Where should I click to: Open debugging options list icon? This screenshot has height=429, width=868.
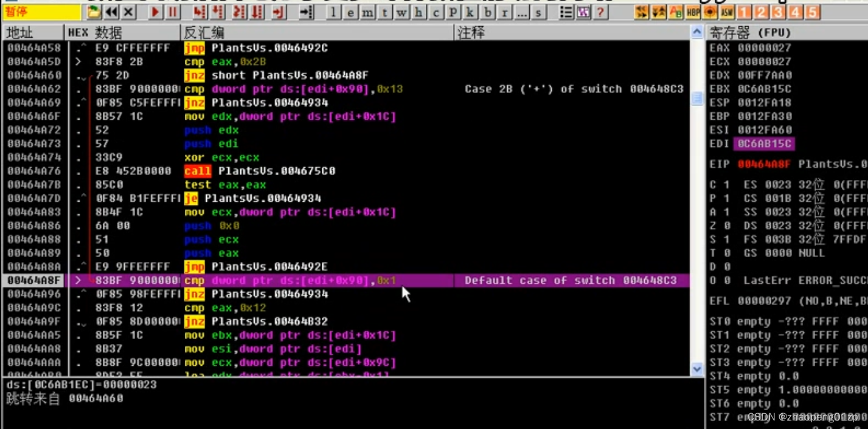tap(566, 12)
